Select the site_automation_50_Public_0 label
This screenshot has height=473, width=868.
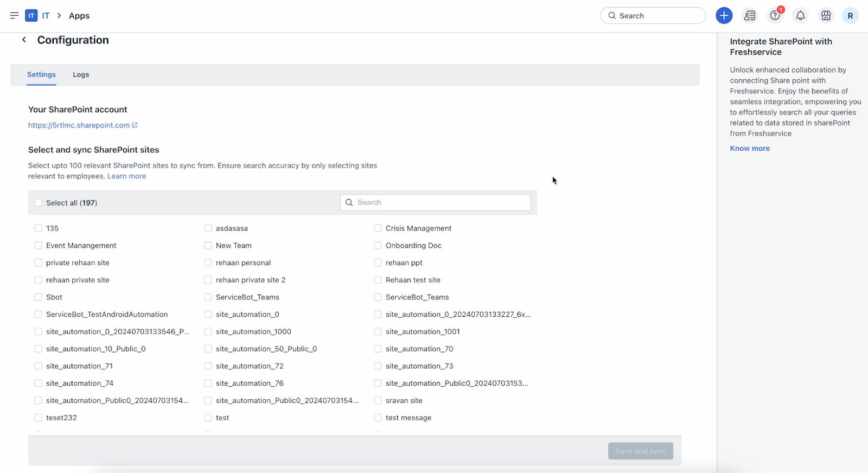[x=266, y=349]
